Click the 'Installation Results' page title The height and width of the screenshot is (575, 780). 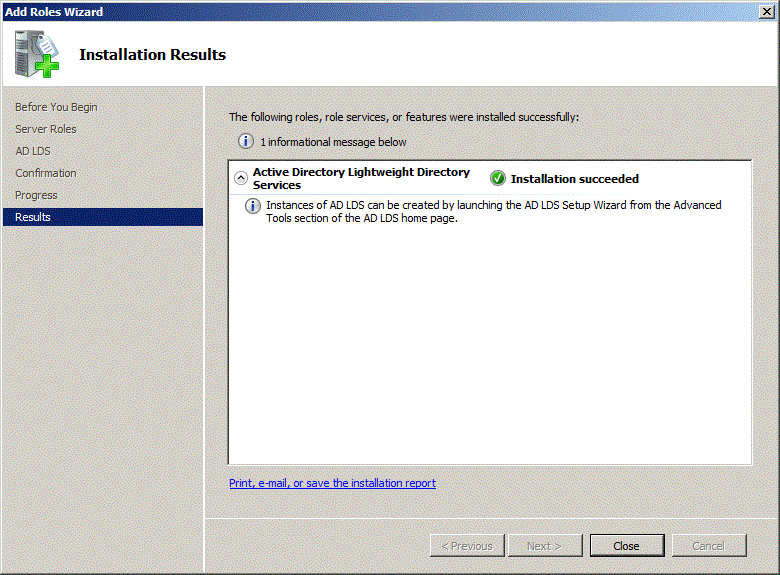click(152, 54)
